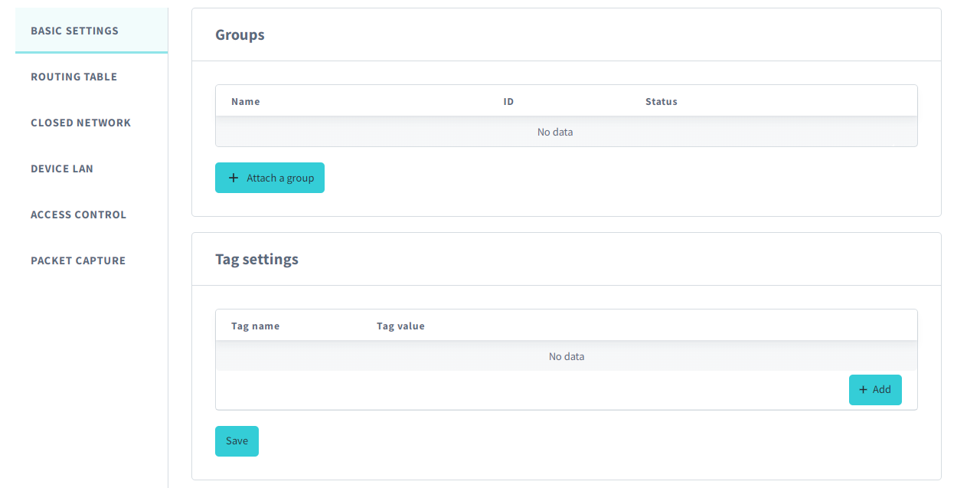The image size is (980, 488).
Task: Open the Basic Settings tab
Action: pyautogui.click(x=91, y=31)
